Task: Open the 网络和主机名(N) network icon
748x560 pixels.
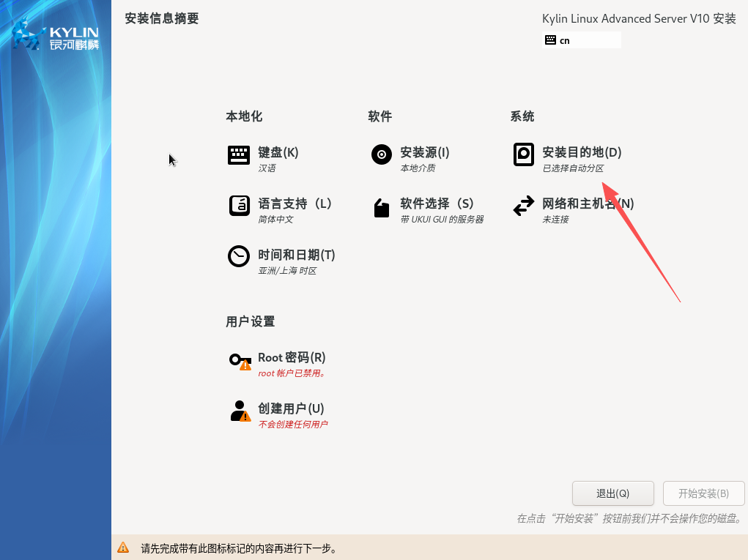Action: click(x=523, y=206)
